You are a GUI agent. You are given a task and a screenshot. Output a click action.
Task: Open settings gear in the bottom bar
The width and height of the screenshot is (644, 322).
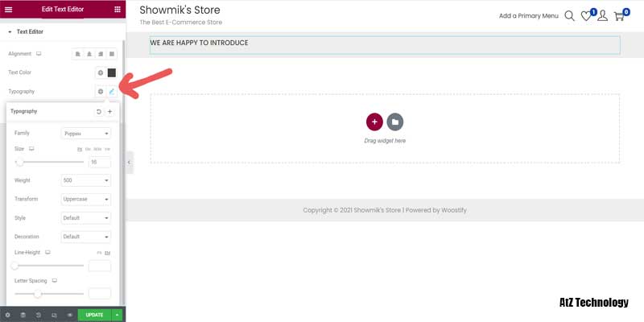pyautogui.click(x=8, y=315)
